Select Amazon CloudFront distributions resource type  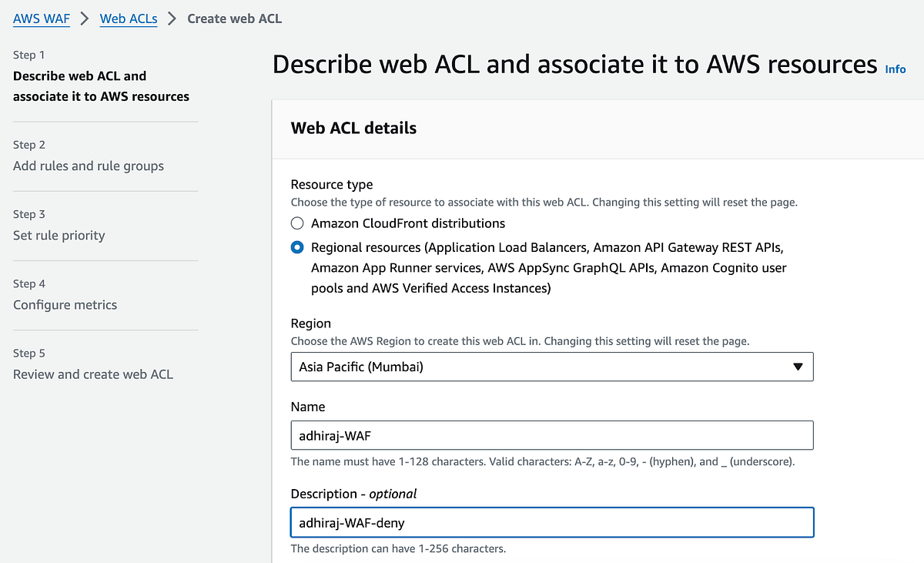point(297,223)
